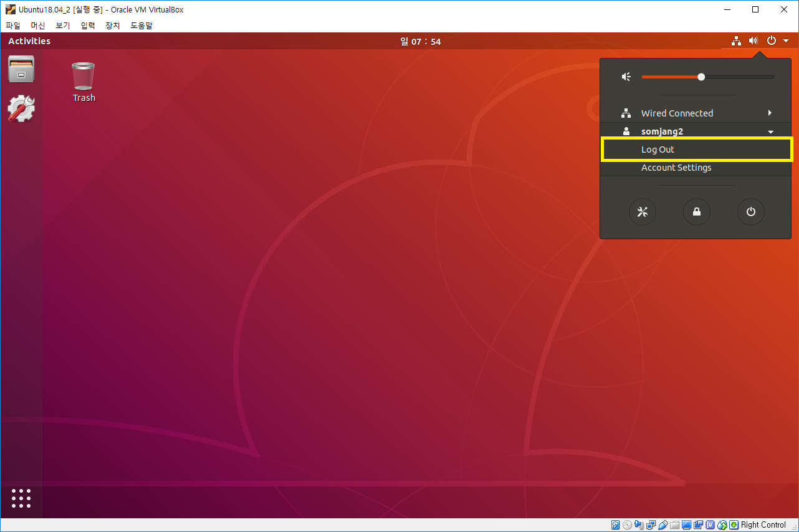Viewport: 799px width, 532px height.
Task: Click the shared folders status bar icon
Action: [675, 525]
